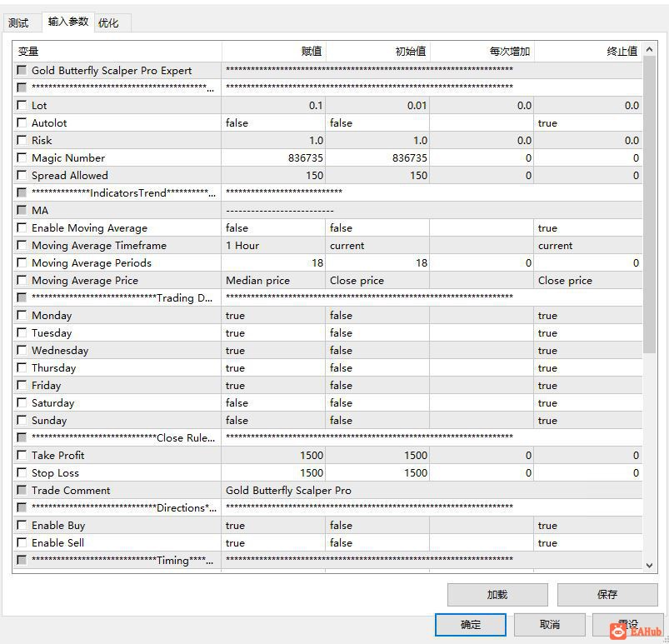Select the Trade Comment row label

(71, 491)
